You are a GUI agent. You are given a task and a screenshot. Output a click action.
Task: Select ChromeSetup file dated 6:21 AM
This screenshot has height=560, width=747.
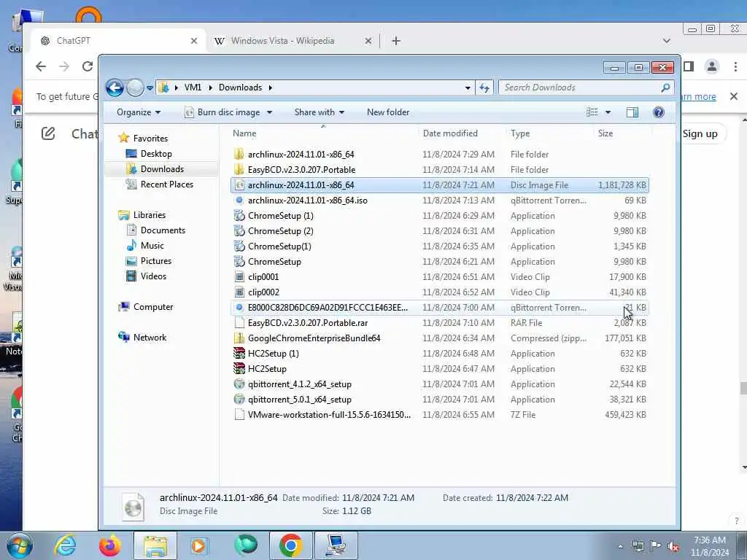[439, 262]
